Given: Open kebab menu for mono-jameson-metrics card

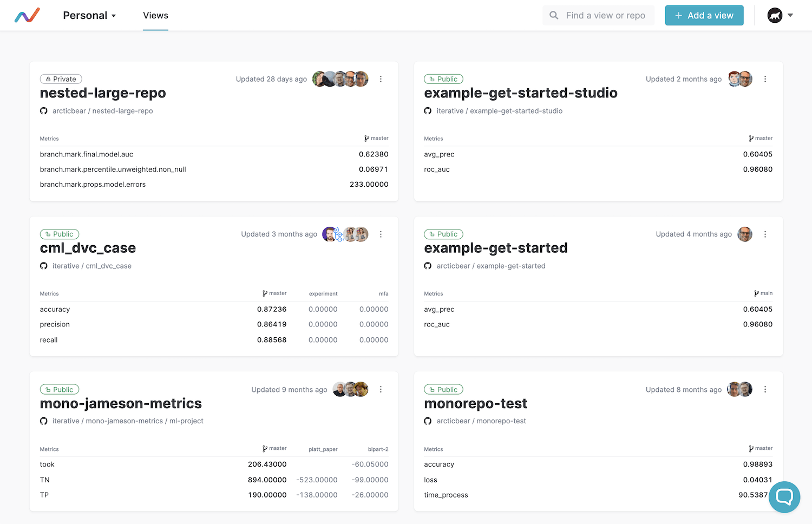Looking at the screenshot, I should coord(381,390).
